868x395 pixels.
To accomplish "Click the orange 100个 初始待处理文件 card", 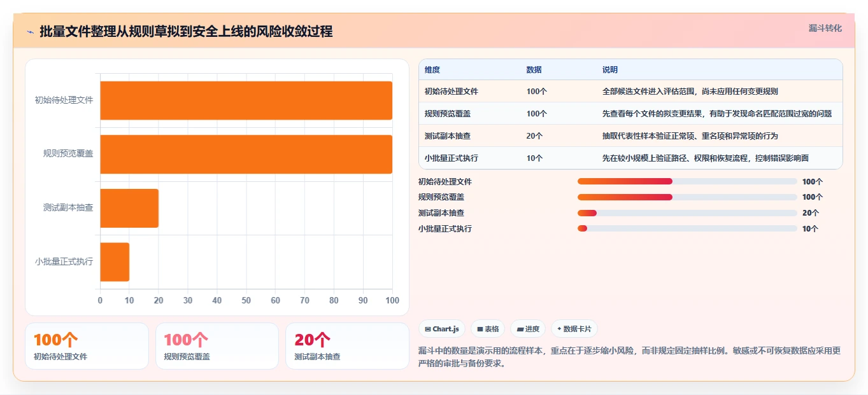I will (87, 346).
